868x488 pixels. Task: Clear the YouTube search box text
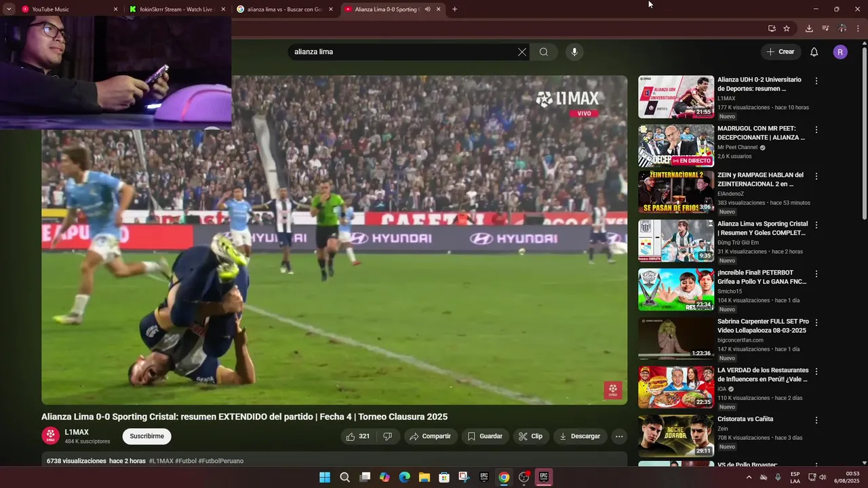(522, 52)
